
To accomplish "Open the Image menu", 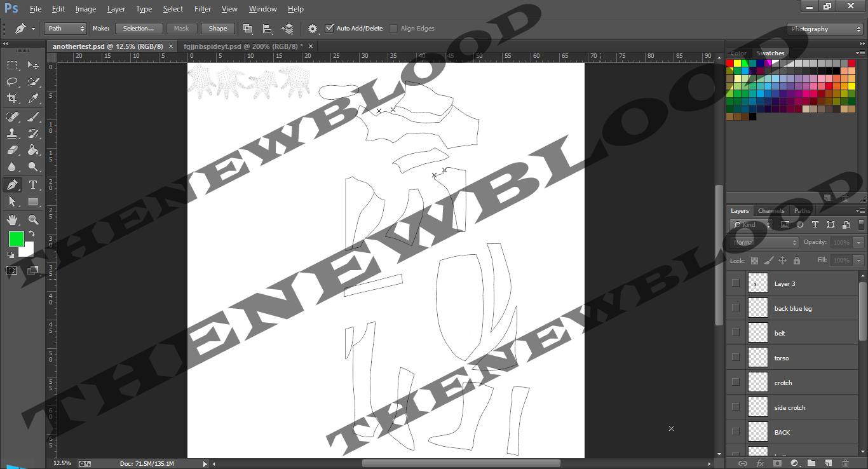I will tap(86, 9).
